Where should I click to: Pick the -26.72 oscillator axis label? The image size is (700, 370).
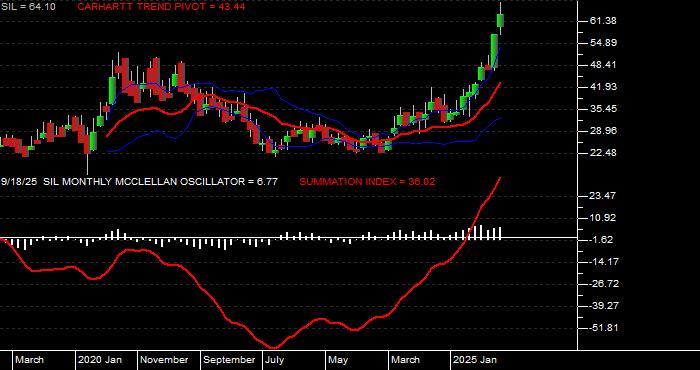603,284
